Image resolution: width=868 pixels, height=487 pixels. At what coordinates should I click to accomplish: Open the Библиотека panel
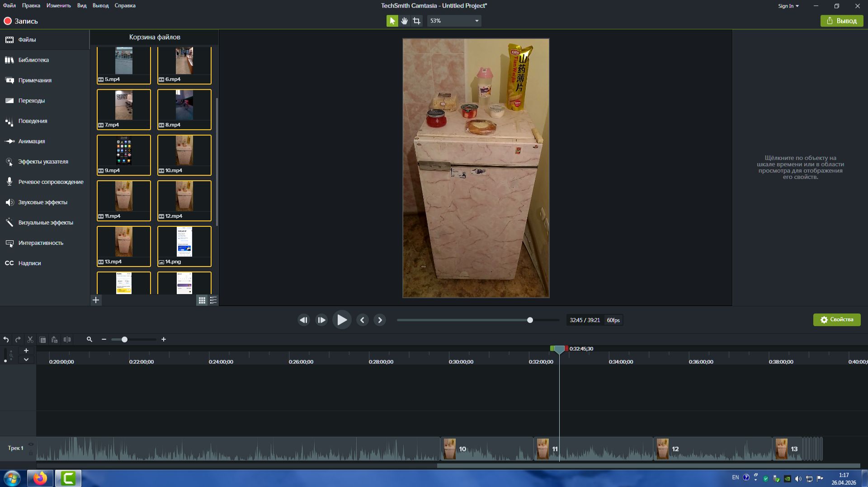pyautogui.click(x=45, y=60)
